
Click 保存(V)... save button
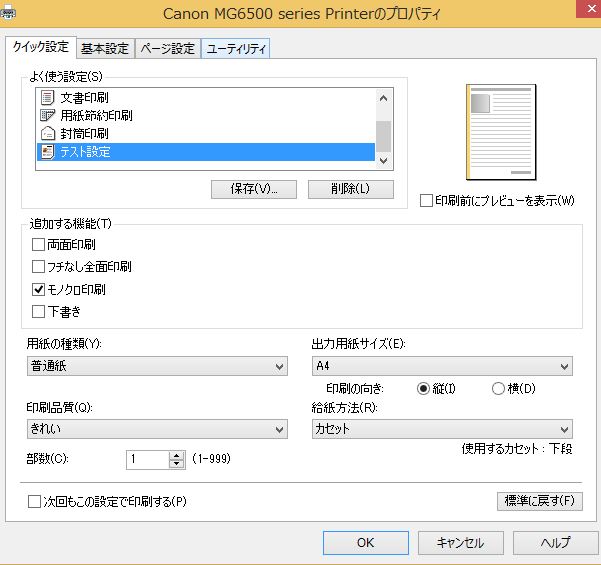254,189
